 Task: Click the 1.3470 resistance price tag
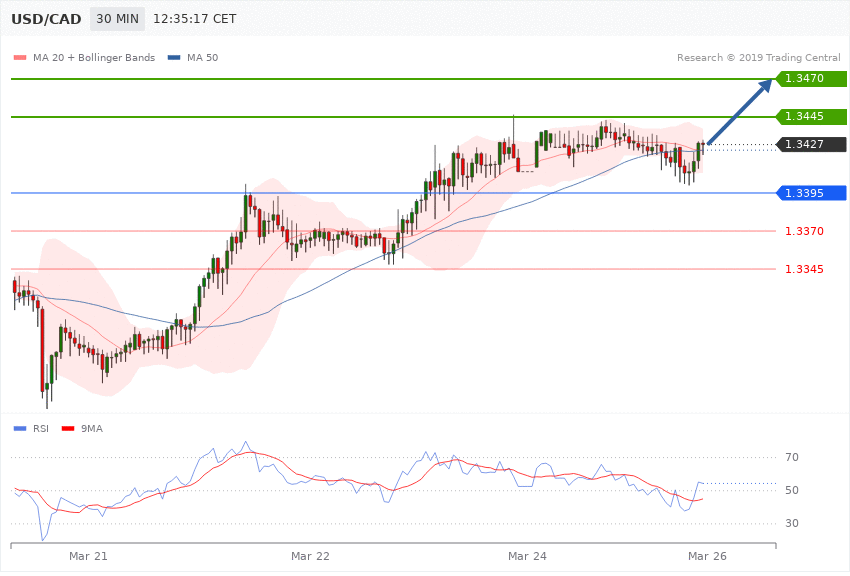811,79
